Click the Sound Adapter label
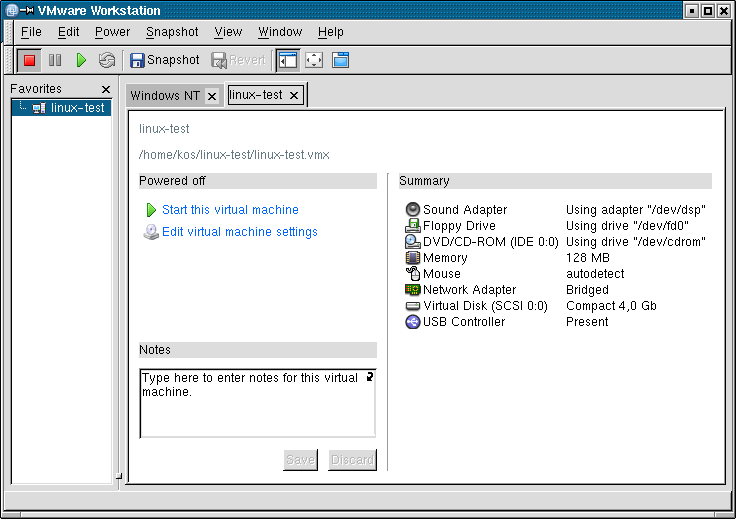736x519 pixels. point(465,210)
